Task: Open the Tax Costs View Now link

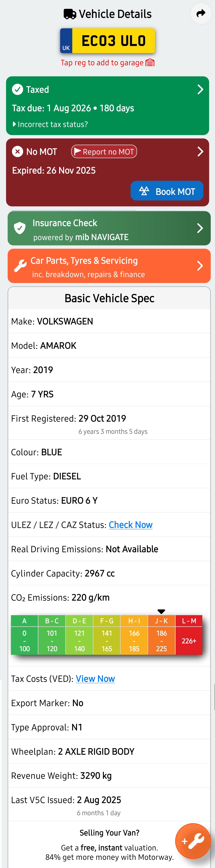Action: [95, 679]
